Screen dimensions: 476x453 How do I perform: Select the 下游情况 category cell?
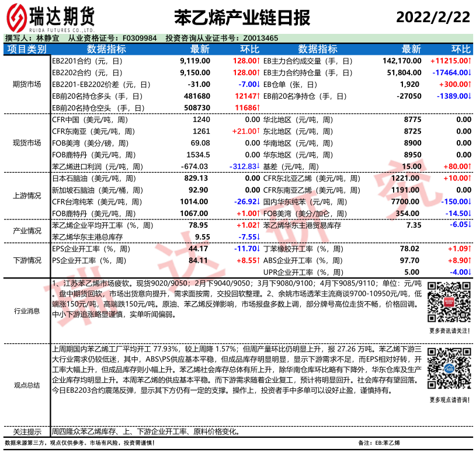tap(26, 260)
